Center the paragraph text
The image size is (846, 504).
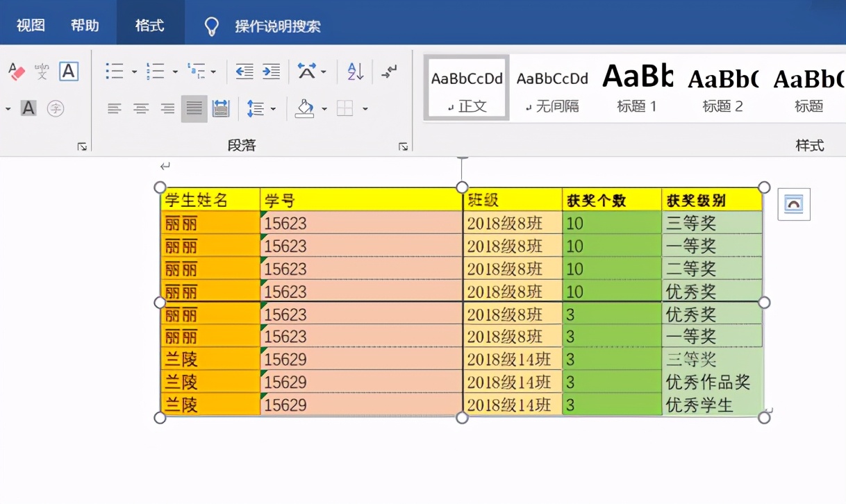141,108
